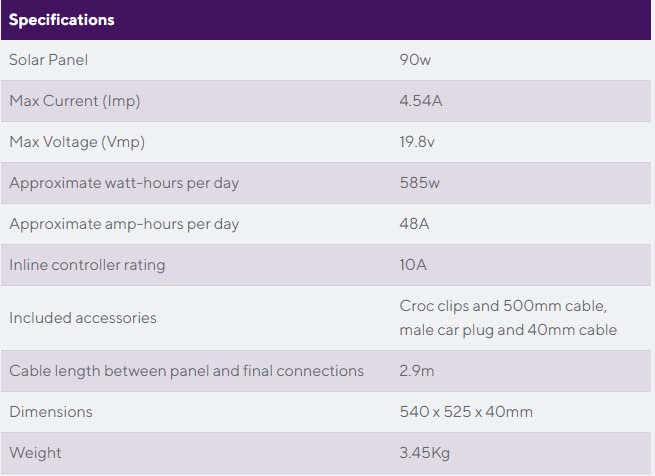Viewport: 655px width, 476px height.
Task: Click the 10A controller rating value
Action: [x=414, y=265]
